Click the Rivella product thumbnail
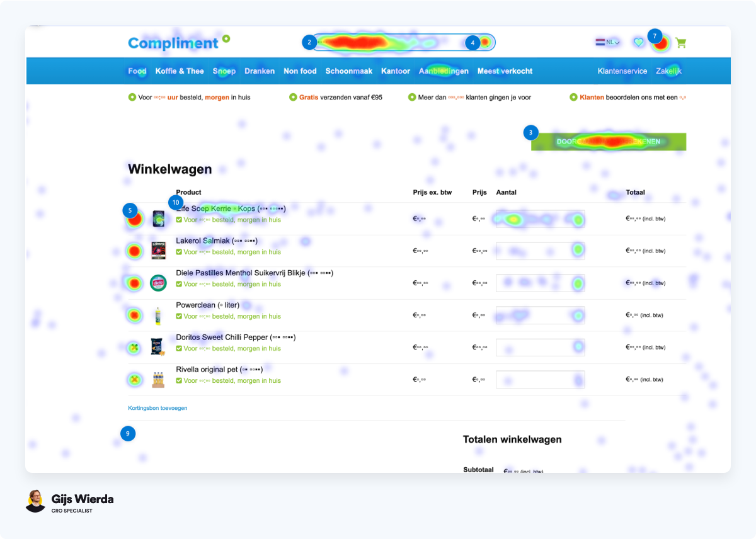The width and height of the screenshot is (756, 539). [158, 380]
